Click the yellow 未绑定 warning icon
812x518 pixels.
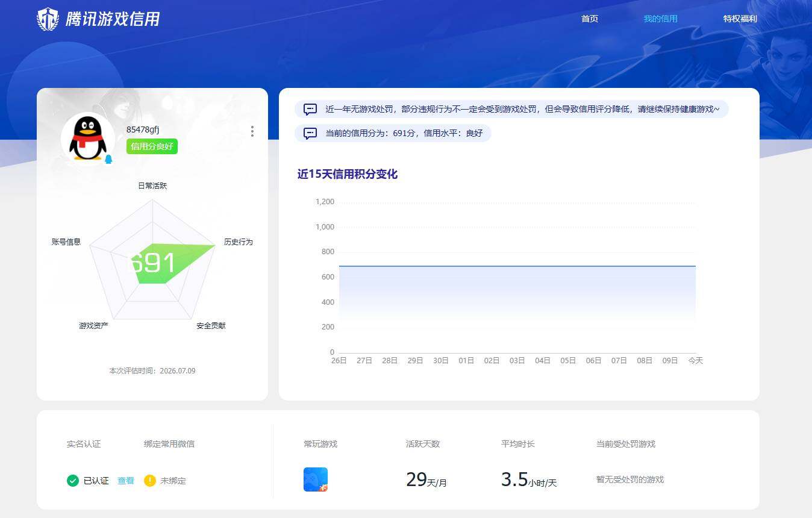(x=150, y=481)
